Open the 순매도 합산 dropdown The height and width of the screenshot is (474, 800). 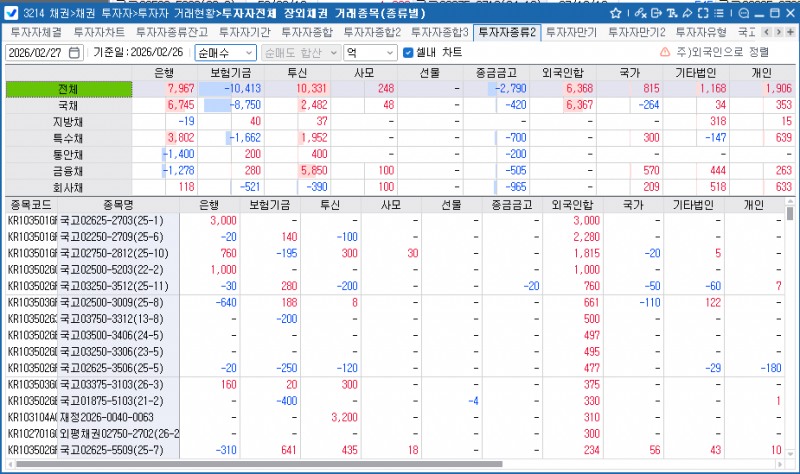coord(301,53)
